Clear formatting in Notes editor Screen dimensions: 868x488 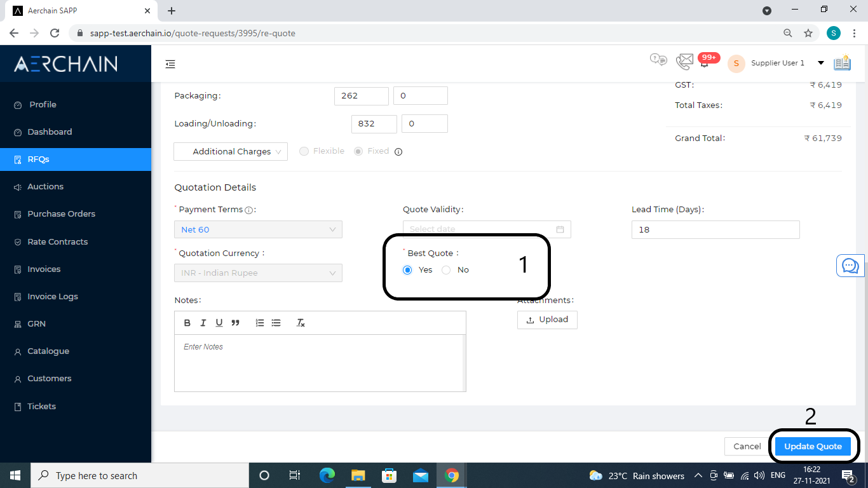click(x=301, y=323)
